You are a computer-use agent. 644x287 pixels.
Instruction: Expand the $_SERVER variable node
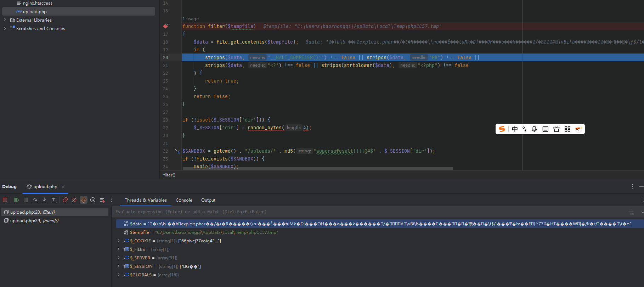pyautogui.click(x=119, y=258)
